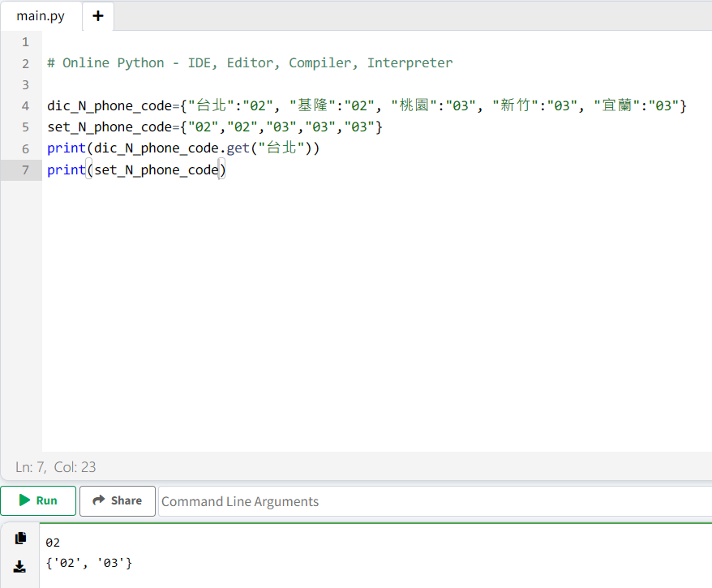Click the Ln: 7, Col: 23 status text
Screen dimensions: 712x588
tap(55, 467)
